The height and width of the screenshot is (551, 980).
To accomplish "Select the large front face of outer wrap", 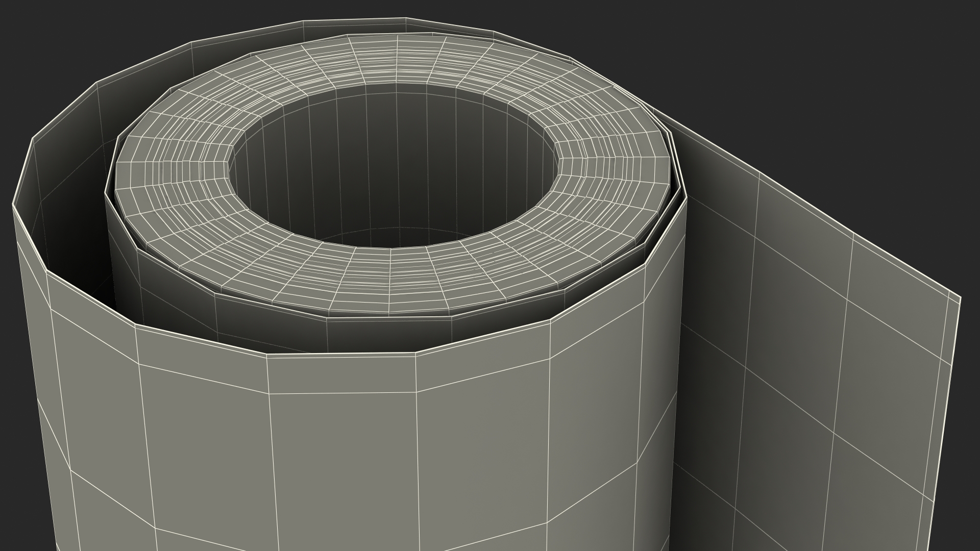I will pyautogui.click(x=342, y=459).
